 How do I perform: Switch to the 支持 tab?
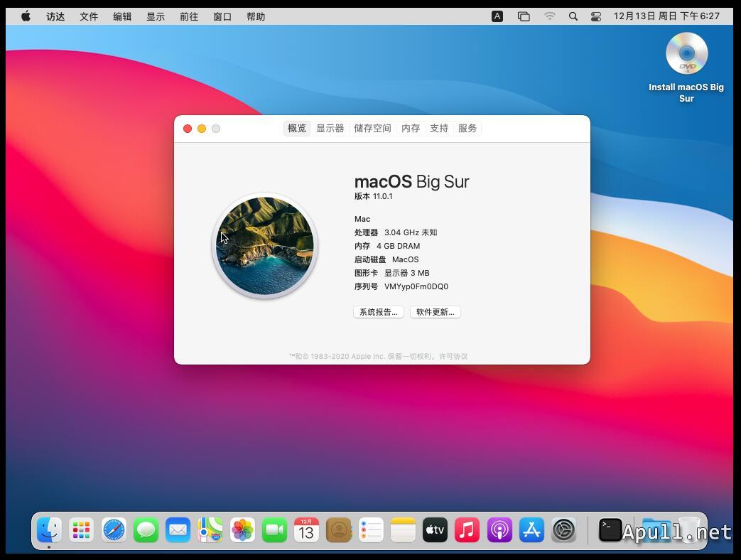[x=438, y=128]
